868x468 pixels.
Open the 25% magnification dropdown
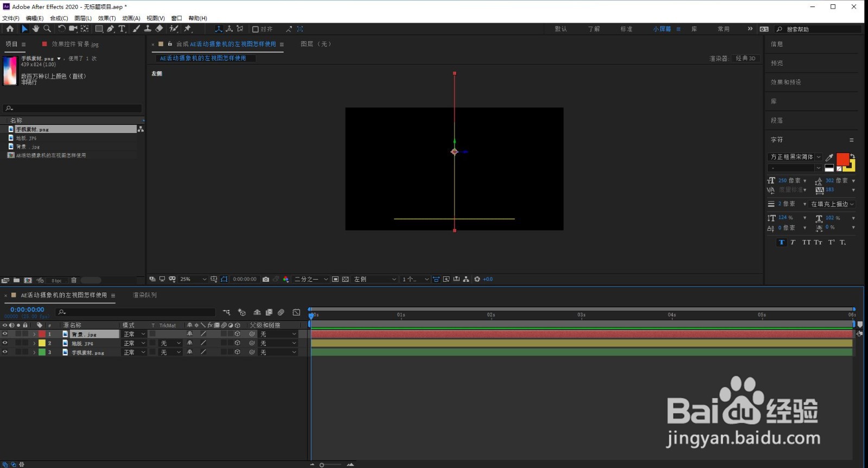pos(193,279)
